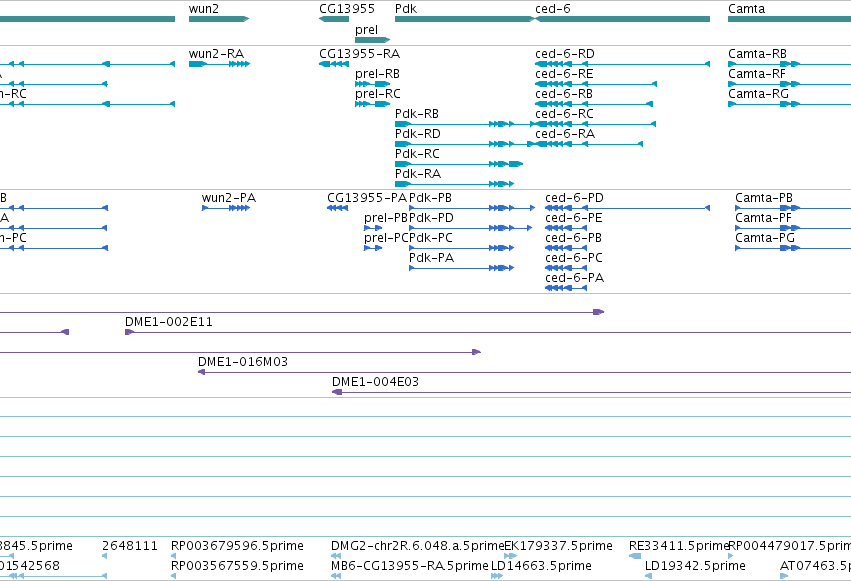Select EST RE33411.5prime
This screenshot has width=851, height=581.
coord(635,556)
